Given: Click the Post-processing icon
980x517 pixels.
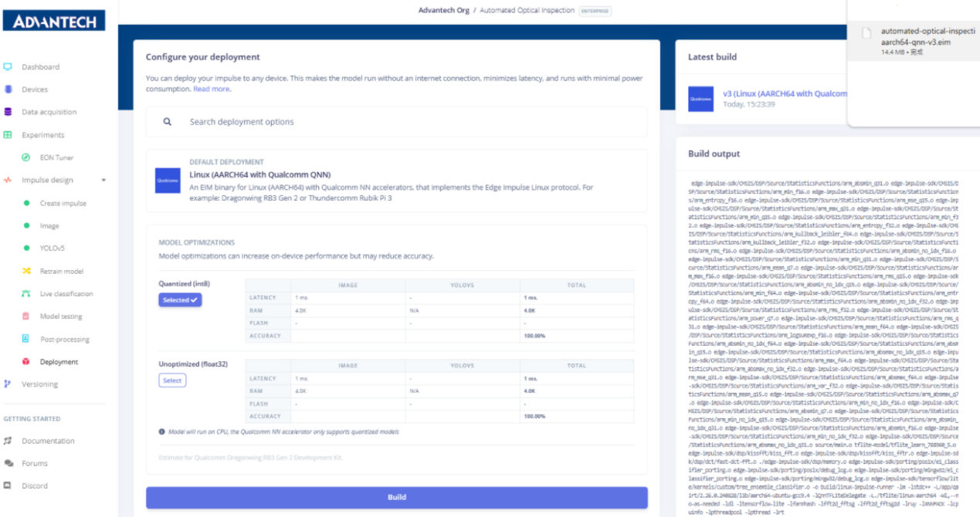Looking at the screenshot, I should [25, 339].
